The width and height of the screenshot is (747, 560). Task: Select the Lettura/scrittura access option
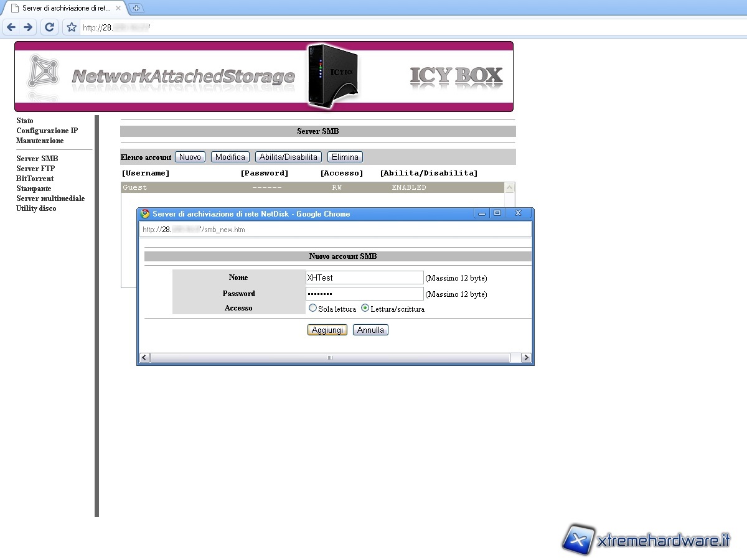[x=365, y=308]
